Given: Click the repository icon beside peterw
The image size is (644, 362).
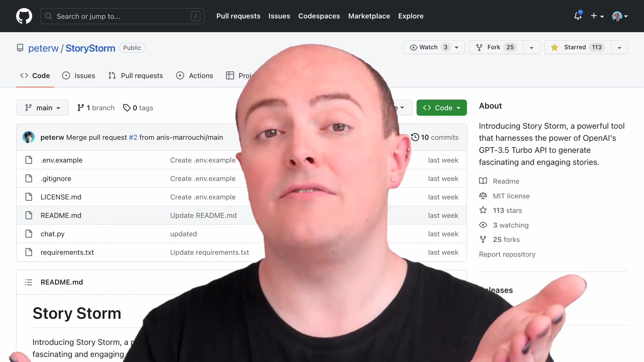Looking at the screenshot, I should (20, 48).
